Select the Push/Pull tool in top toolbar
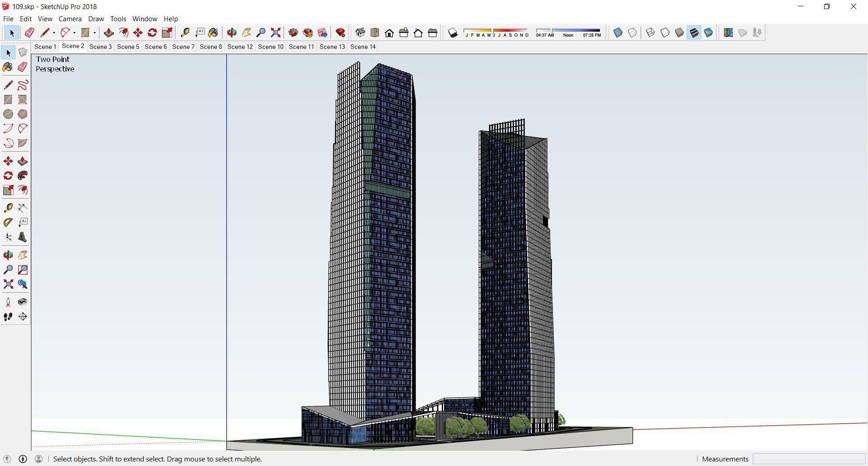Screen dimensions: 868x466 point(108,33)
